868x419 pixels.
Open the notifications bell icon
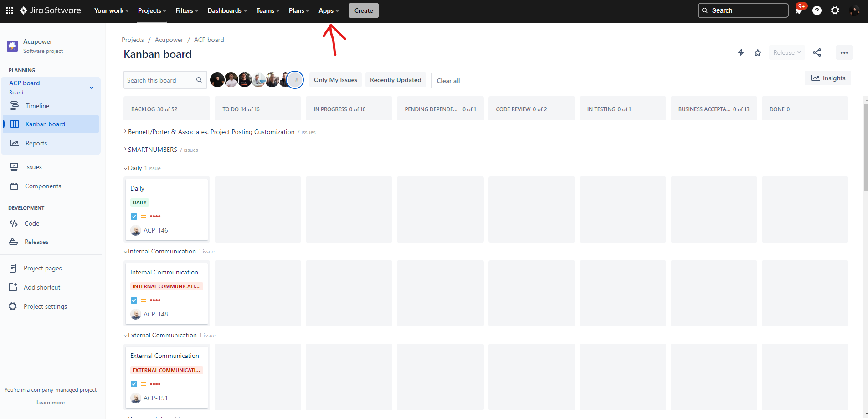pyautogui.click(x=799, y=11)
